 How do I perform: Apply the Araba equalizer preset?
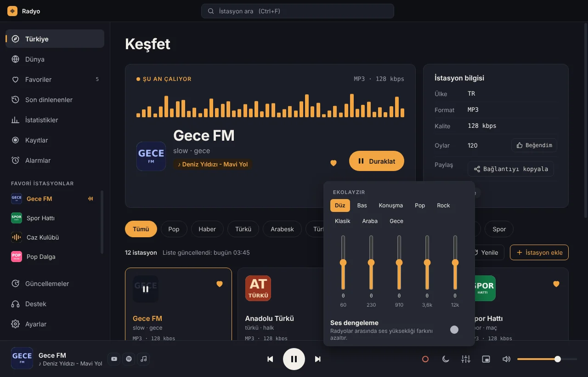pos(370,221)
